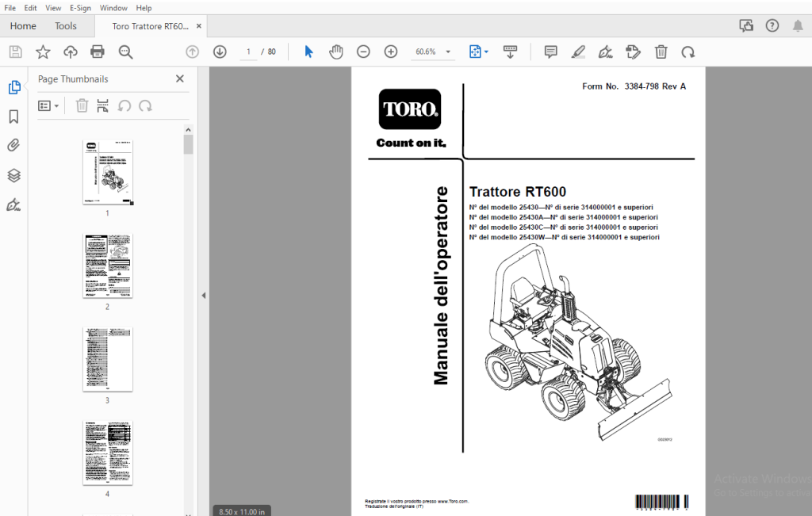
Task: Open the Help menu
Action: (x=144, y=8)
